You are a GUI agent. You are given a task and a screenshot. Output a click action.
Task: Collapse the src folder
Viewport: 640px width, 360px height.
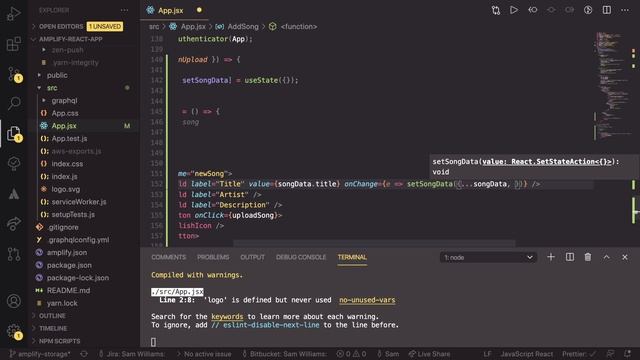click(52, 88)
